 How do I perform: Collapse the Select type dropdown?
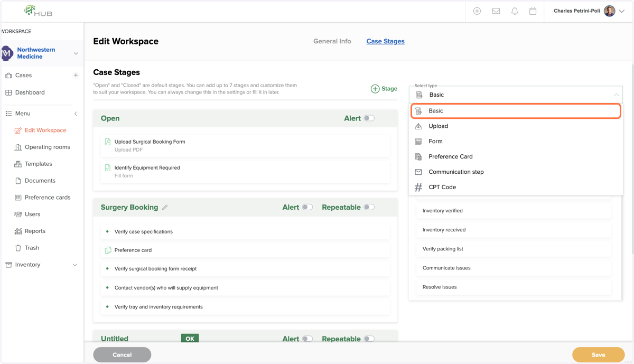pyautogui.click(x=616, y=95)
